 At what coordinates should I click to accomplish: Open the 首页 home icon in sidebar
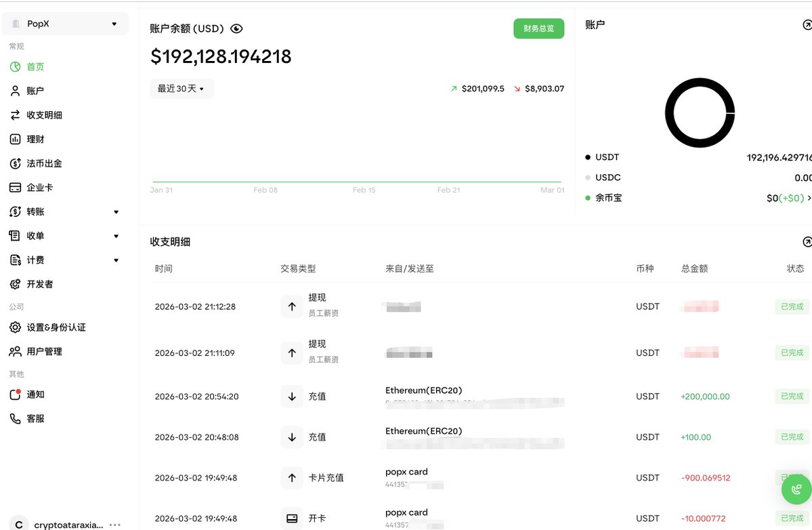click(15, 67)
